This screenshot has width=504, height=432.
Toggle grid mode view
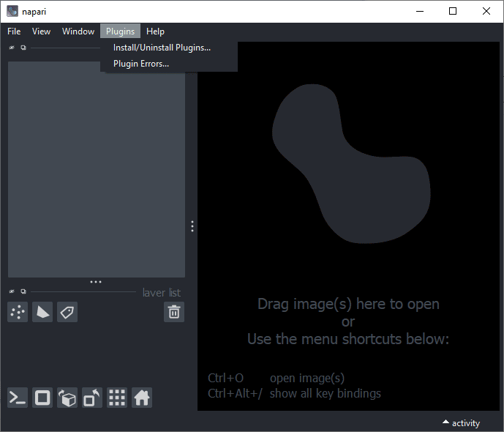[117, 398]
